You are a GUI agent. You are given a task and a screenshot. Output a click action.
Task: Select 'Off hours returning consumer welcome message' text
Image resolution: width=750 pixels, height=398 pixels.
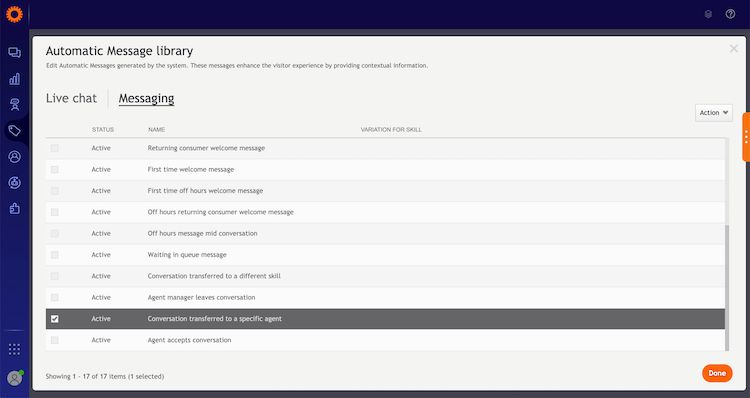coord(221,212)
